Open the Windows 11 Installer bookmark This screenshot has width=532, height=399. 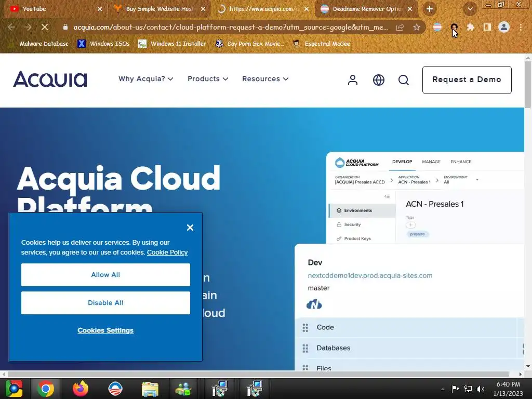(172, 44)
